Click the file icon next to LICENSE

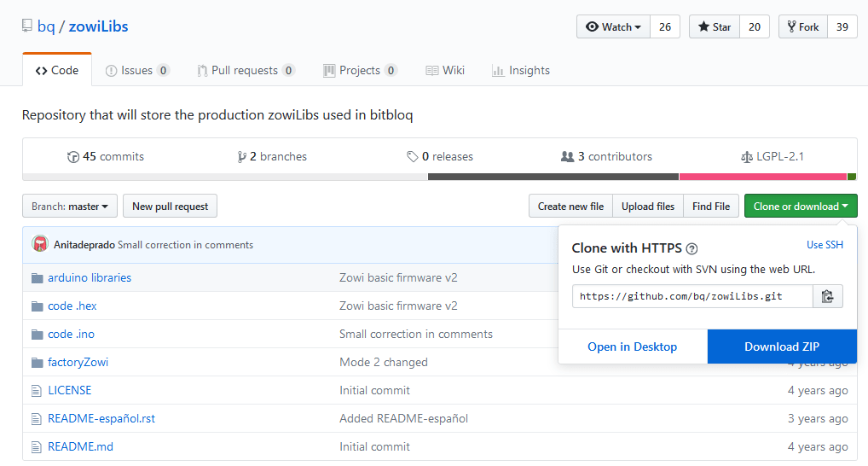coord(37,390)
